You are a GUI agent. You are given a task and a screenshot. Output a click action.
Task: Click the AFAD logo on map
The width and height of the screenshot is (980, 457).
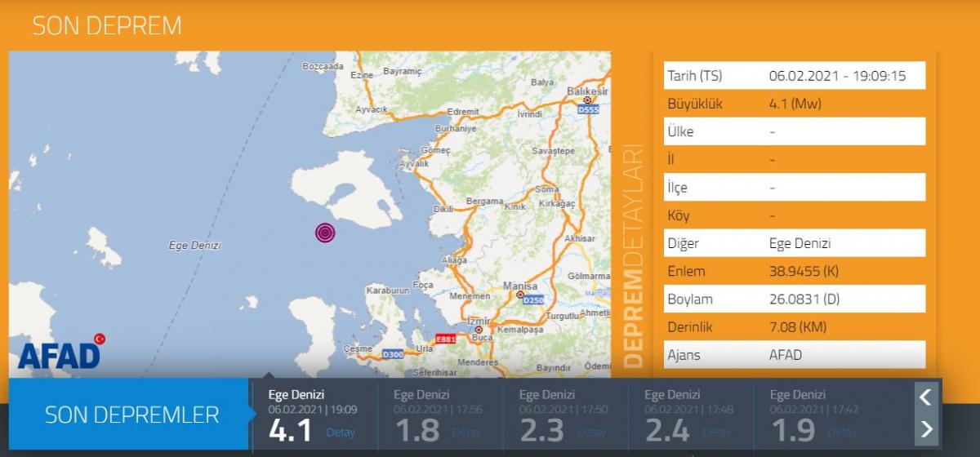(x=60, y=353)
